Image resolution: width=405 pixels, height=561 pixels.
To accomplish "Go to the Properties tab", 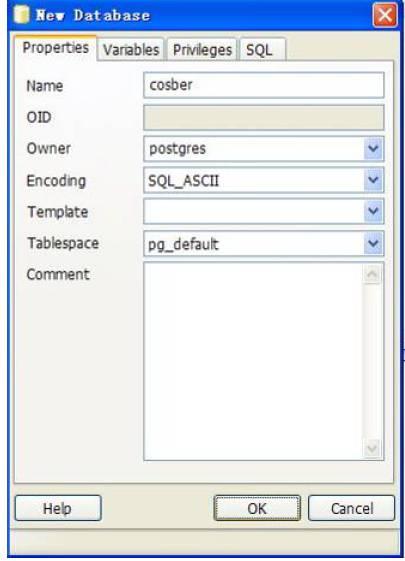I will coord(55,48).
